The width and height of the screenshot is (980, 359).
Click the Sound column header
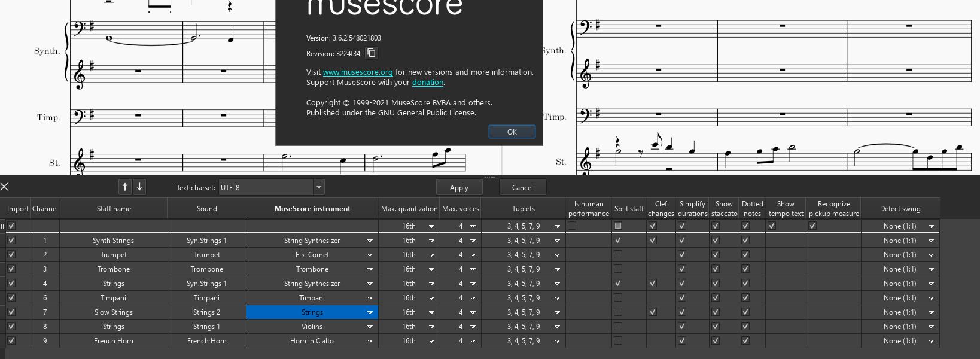tap(207, 209)
